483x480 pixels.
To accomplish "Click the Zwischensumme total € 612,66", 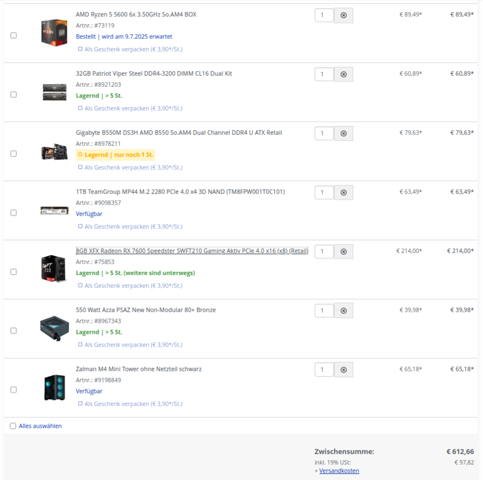I will (x=460, y=452).
